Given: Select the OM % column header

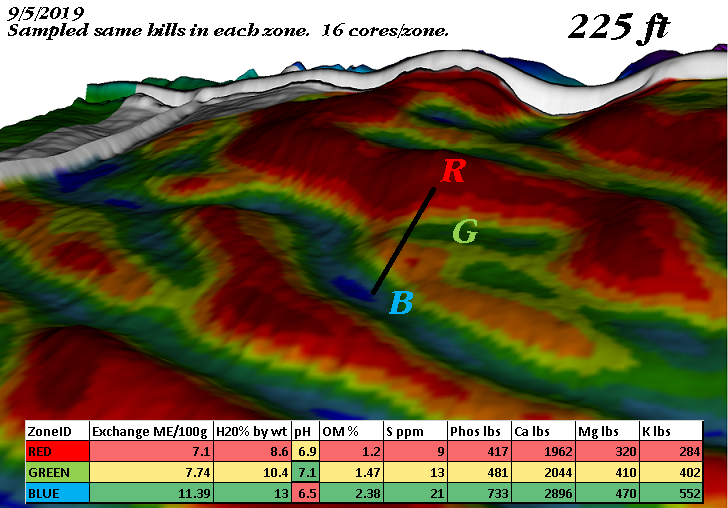Looking at the screenshot, I should 351,431.
